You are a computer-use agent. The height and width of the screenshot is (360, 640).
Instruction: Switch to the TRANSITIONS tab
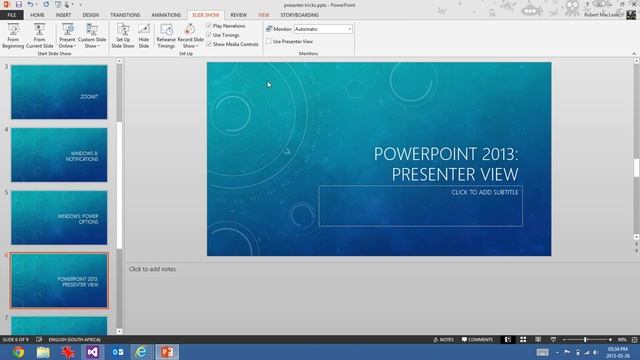point(125,15)
